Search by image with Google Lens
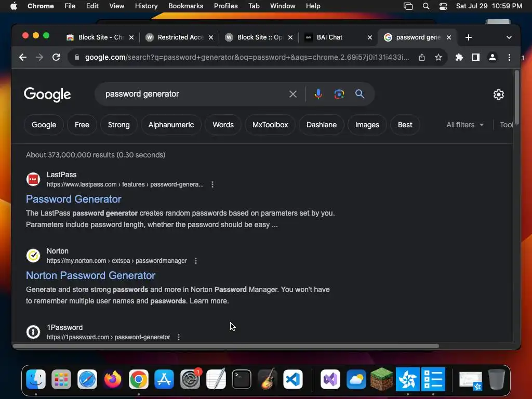532x399 pixels. point(339,94)
